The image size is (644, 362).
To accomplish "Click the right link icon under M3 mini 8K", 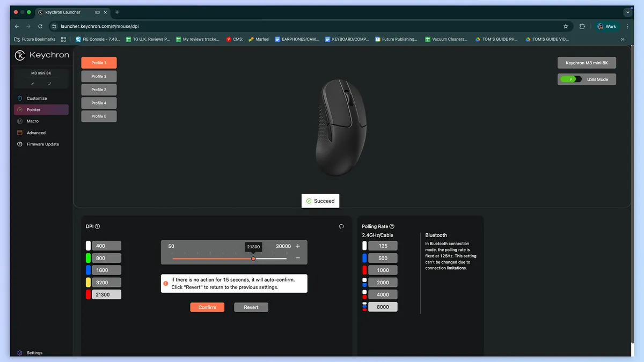I will (x=50, y=84).
